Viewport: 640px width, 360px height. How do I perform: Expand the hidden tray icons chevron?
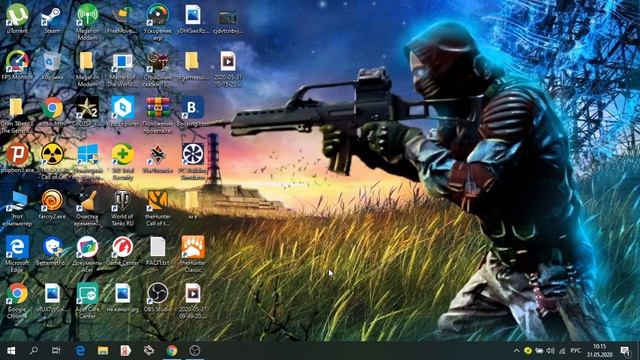[516, 351]
